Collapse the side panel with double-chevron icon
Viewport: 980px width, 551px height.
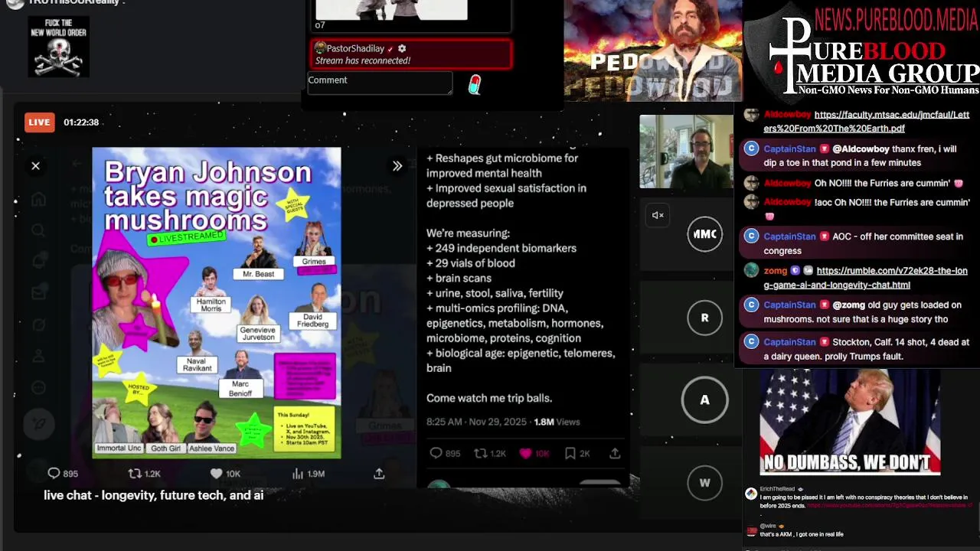click(x=397, y=166)
